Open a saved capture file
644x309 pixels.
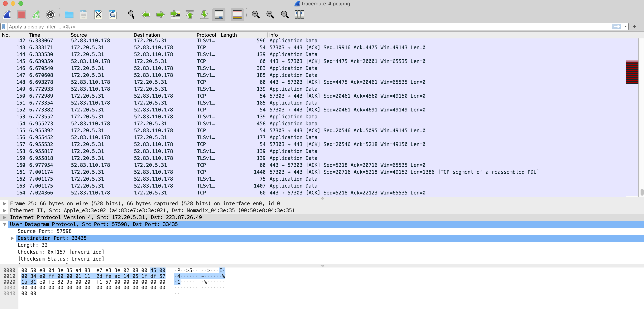69,15
